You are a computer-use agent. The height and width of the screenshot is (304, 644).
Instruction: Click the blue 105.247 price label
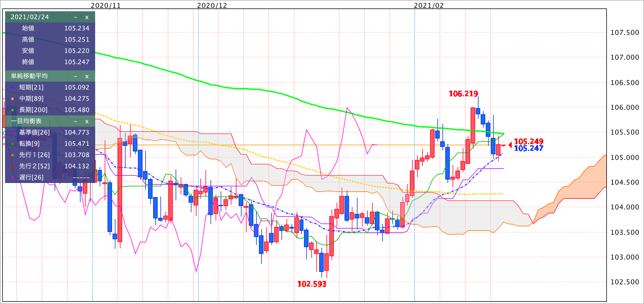529,148
